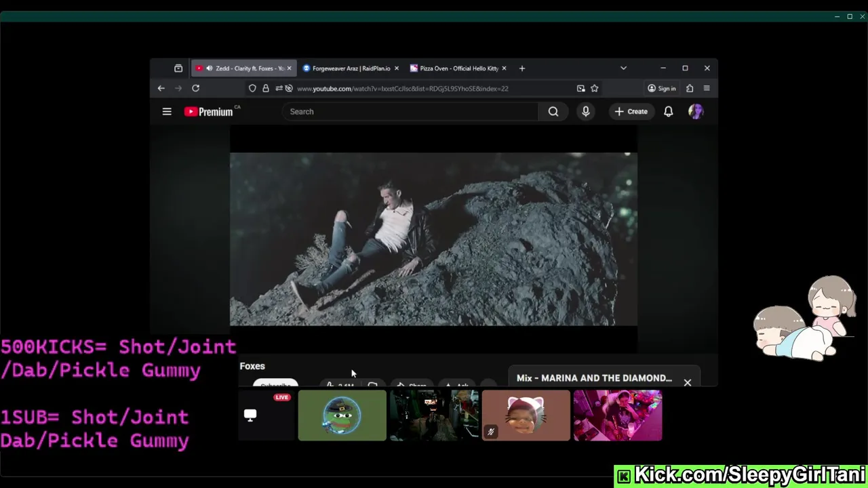Close the Pizza Oven tab
Screen dimensions: 868x488
tap(504, 68)
